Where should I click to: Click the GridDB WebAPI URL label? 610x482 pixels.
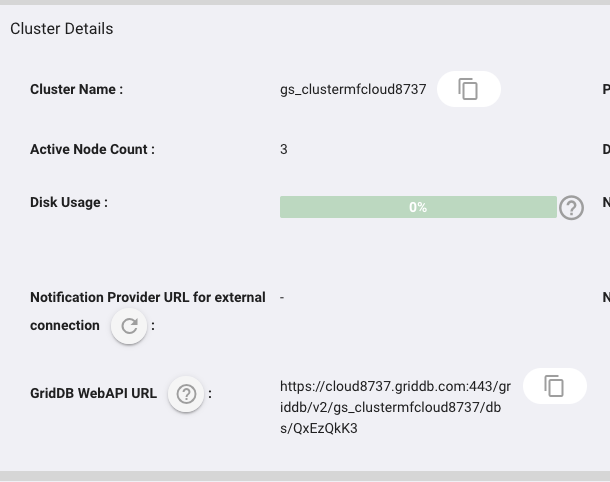93,393
